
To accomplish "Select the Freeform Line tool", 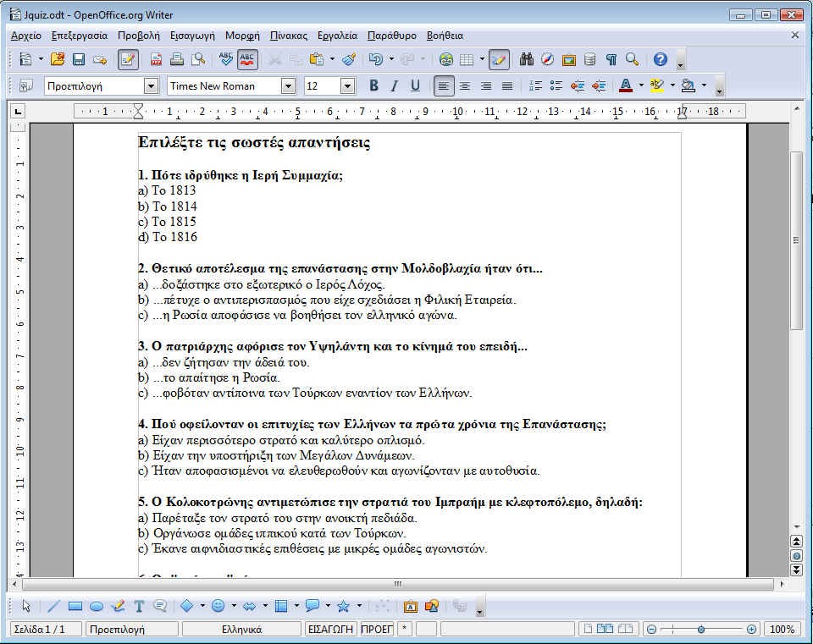I will coord(119,606).
